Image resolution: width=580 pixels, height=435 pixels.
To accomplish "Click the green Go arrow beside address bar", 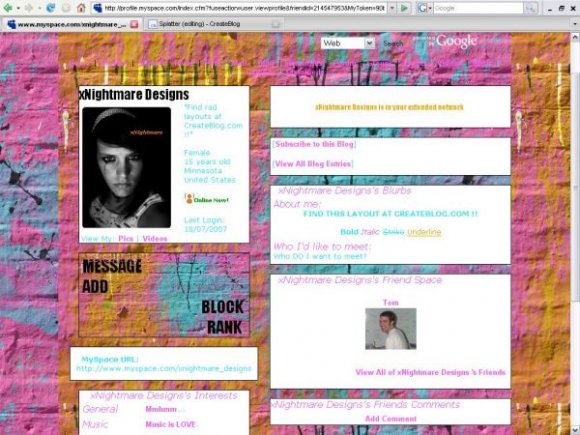I will [404, 7].
